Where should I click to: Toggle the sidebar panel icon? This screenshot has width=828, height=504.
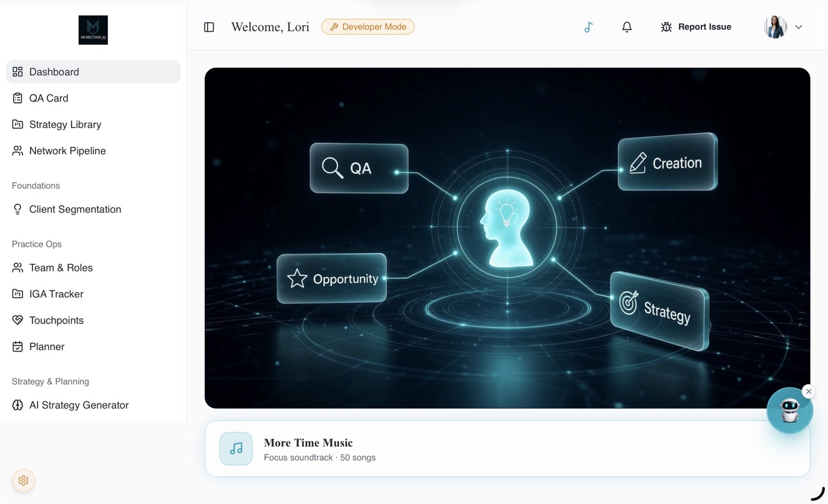(x=209, y=27)
